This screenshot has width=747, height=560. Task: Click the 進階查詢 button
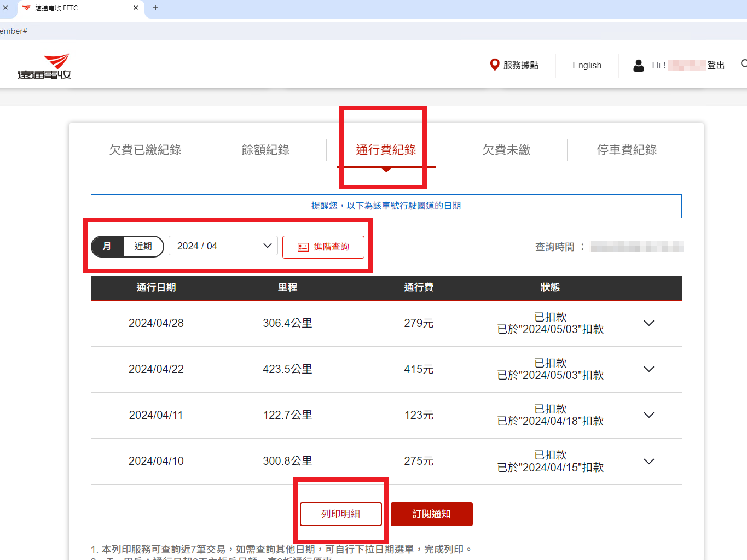323,247
